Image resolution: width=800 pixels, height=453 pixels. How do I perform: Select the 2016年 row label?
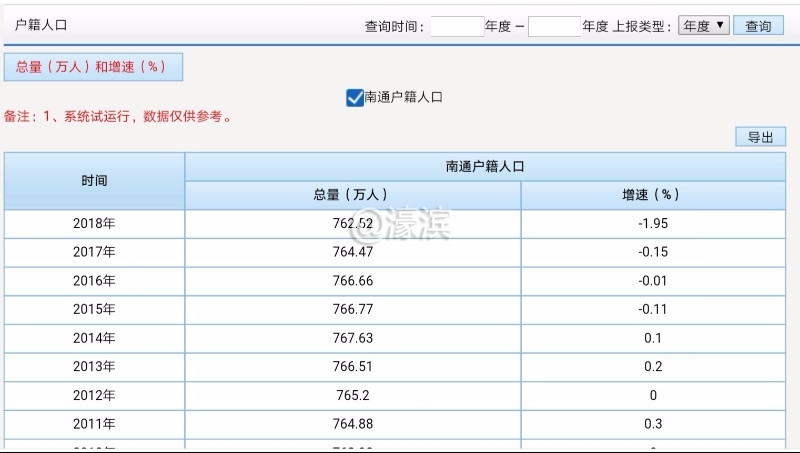pos(94,281)
